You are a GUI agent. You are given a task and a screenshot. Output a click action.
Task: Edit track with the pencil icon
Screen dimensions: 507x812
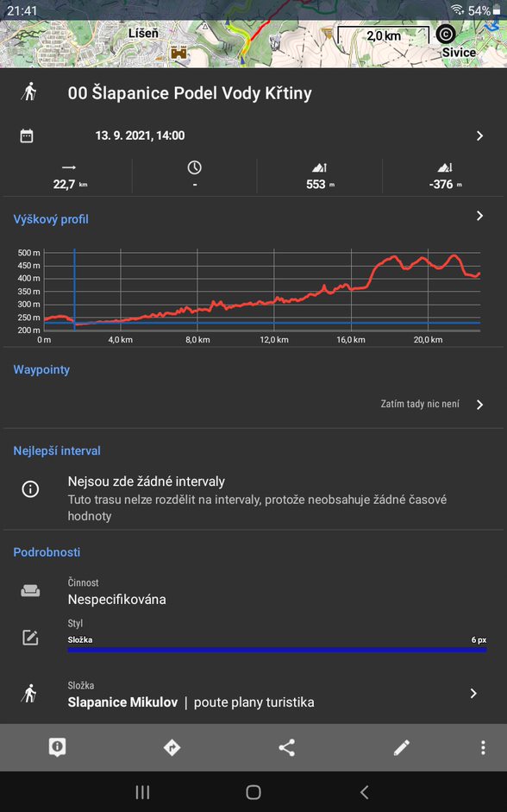coord(402,747)
